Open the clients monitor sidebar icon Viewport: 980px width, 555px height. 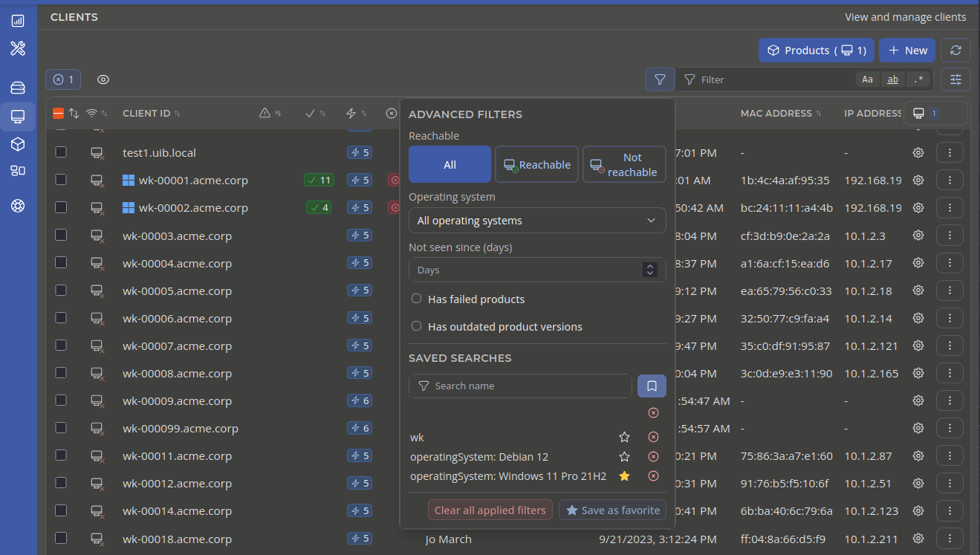(x=18, y=117)
